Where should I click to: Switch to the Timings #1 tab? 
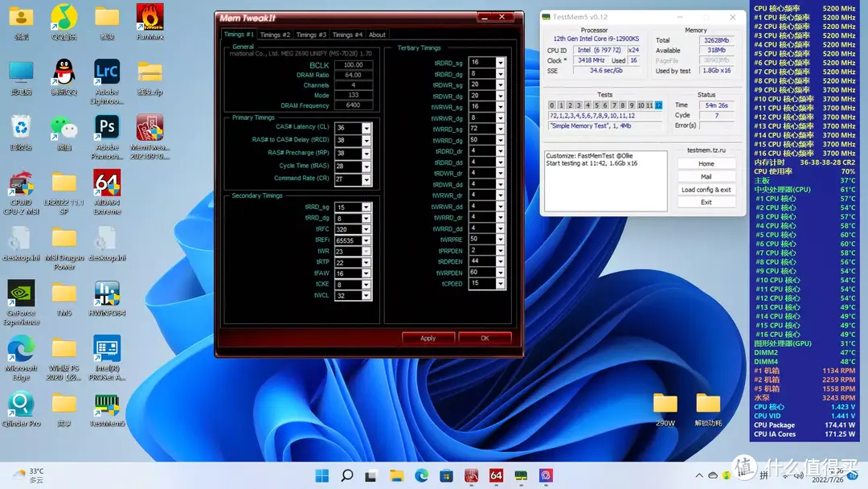[x=239, y=35]
